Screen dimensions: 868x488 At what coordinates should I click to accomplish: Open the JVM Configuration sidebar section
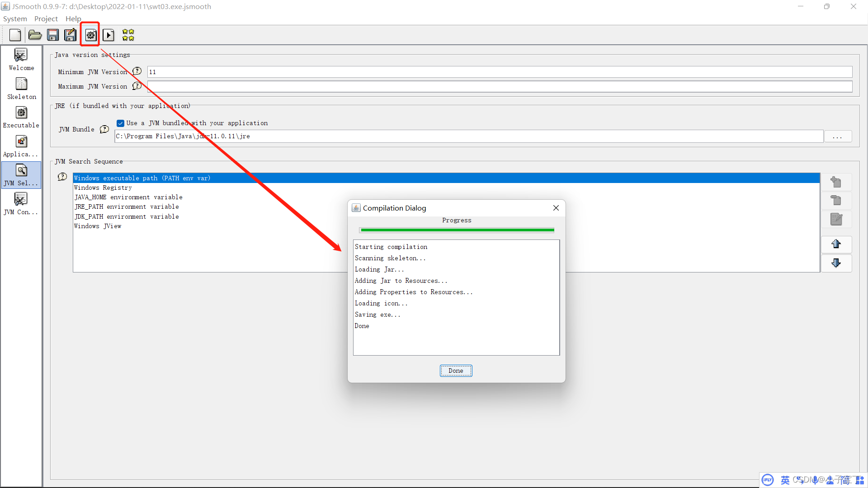click(21, 204)
